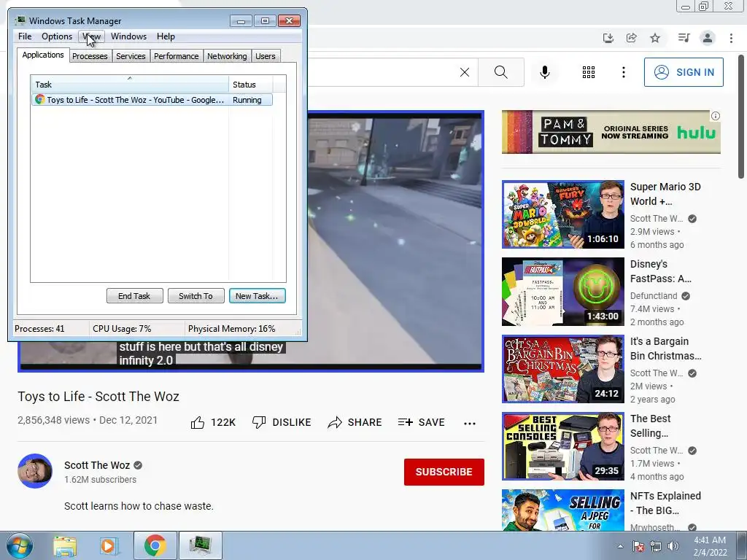
Task: Click the Chrome share page icon
Action: (631, 38)
